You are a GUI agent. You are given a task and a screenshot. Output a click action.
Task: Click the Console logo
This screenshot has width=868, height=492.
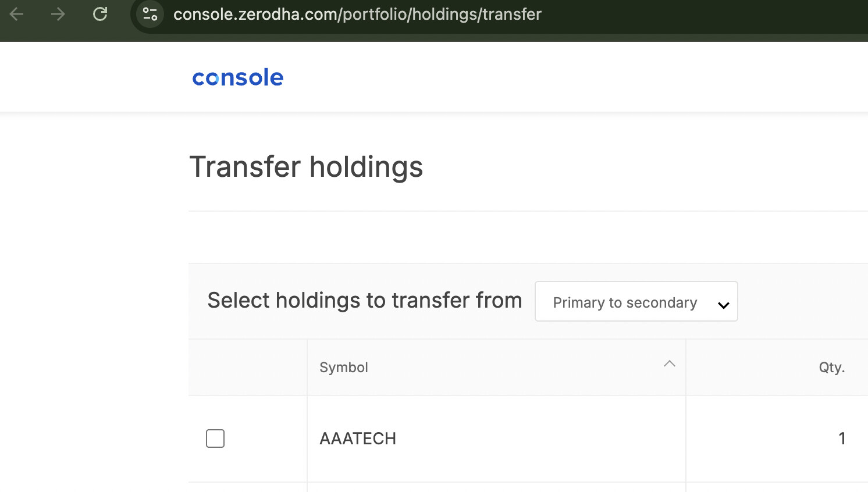pos(237,77)
